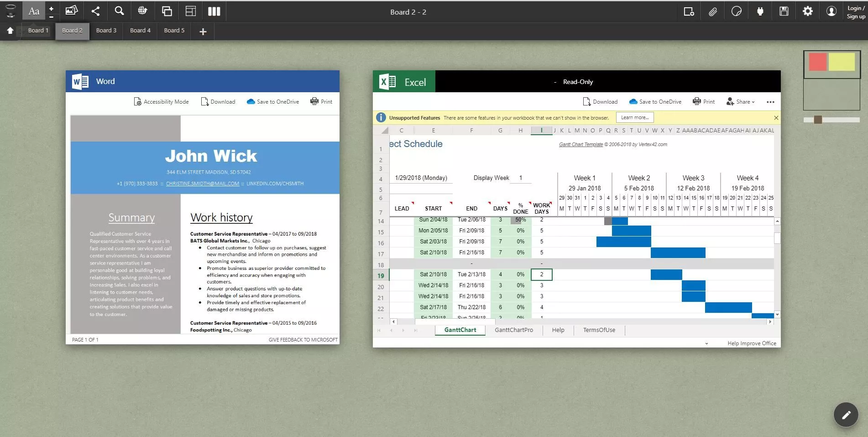Screen dimensions: 868x437
Task: Switch to the Board 3 tab
Action: click(106, 31)
